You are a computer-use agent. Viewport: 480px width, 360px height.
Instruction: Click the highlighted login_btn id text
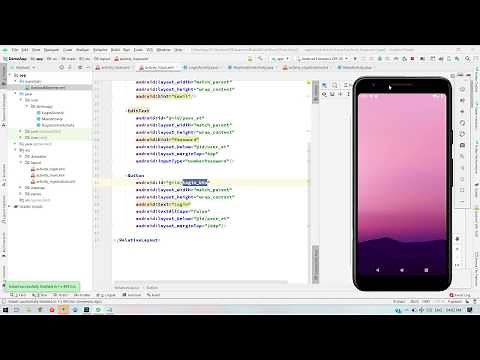click(x=195, y=183)
